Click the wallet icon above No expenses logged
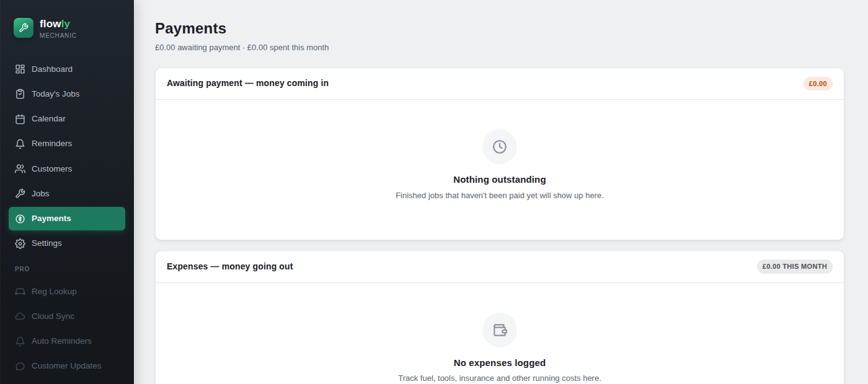868x384 pixels. (x=500, y=330)
